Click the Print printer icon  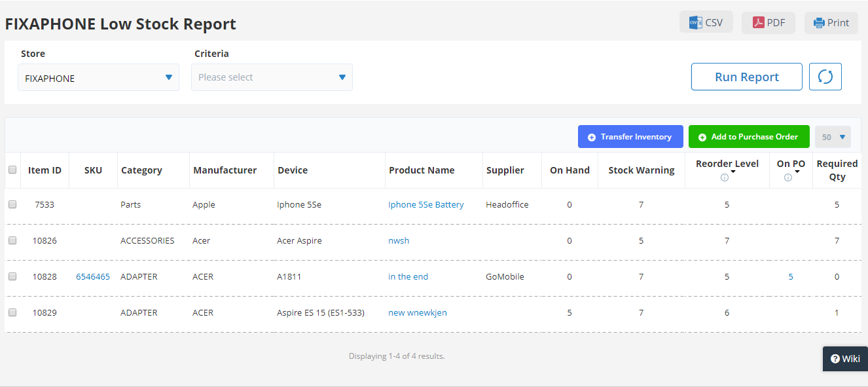(x=818, y=23)
